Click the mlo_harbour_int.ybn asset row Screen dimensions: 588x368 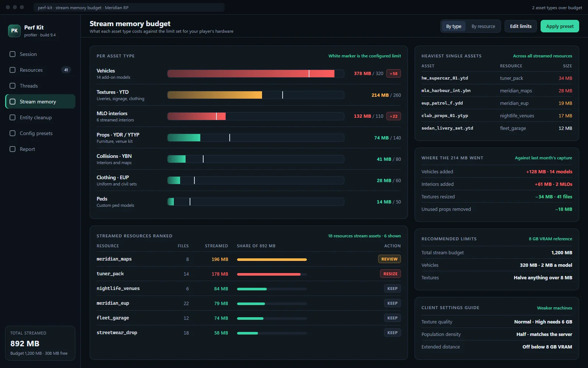pos(497,91)
